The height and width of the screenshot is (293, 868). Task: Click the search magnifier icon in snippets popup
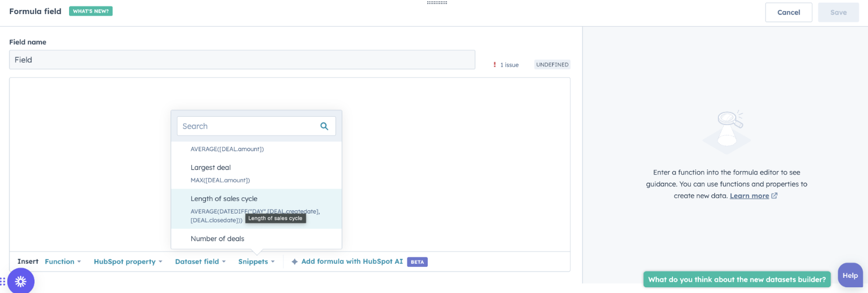coord(324,126)
